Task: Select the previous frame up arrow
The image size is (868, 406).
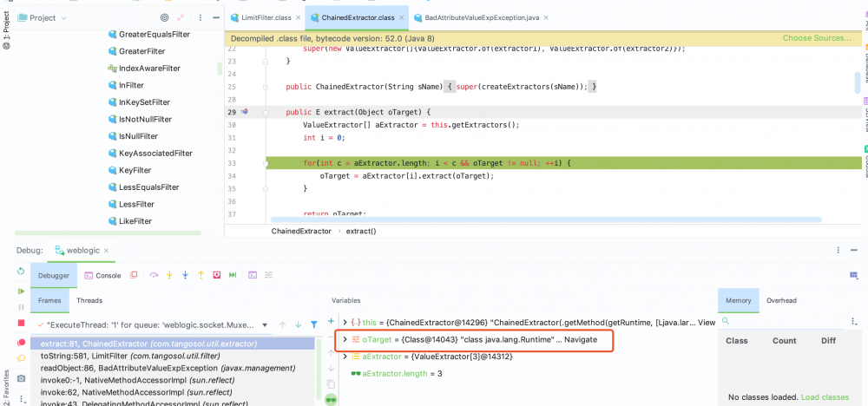Action: [282, 324]
